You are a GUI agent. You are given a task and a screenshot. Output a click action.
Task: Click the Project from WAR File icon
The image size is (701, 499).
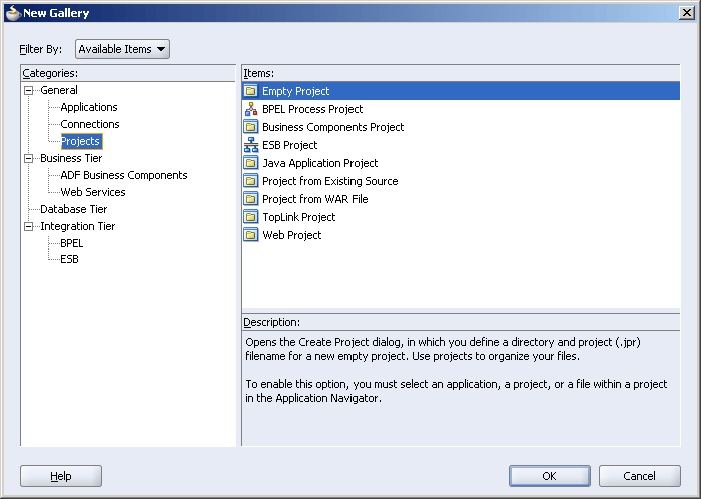(251, 199)
